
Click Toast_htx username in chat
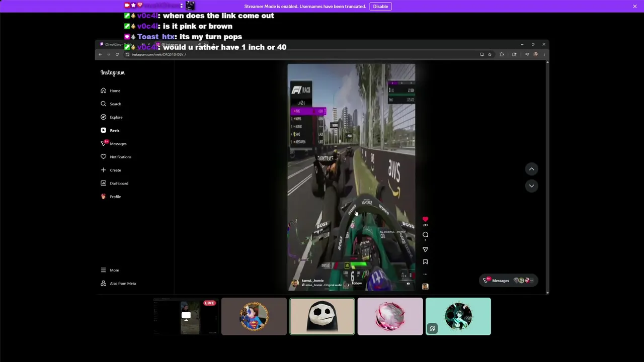click(x=156, y=37)
